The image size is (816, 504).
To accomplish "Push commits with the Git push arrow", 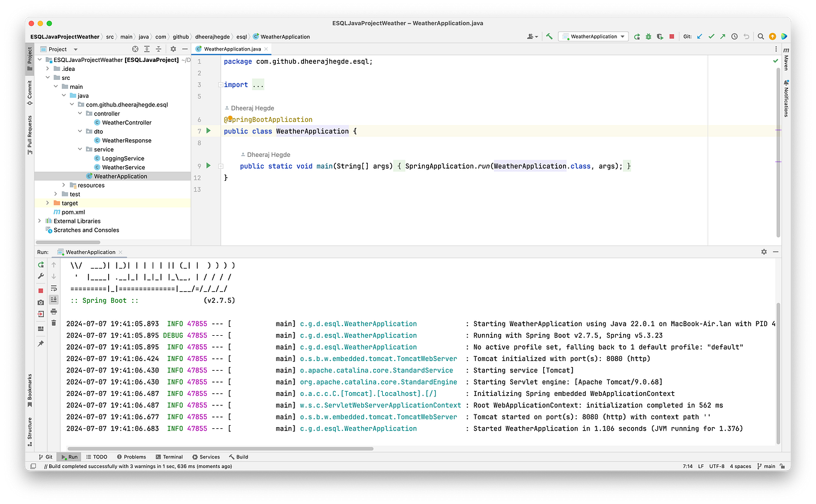I will click(x=722, y=36).
